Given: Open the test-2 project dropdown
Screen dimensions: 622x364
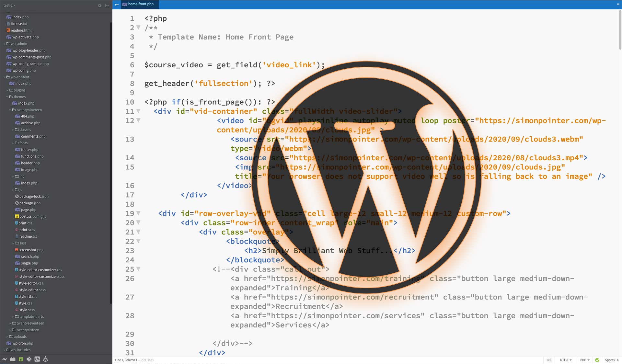Looking at the screenshot, I should coord(9,6).
